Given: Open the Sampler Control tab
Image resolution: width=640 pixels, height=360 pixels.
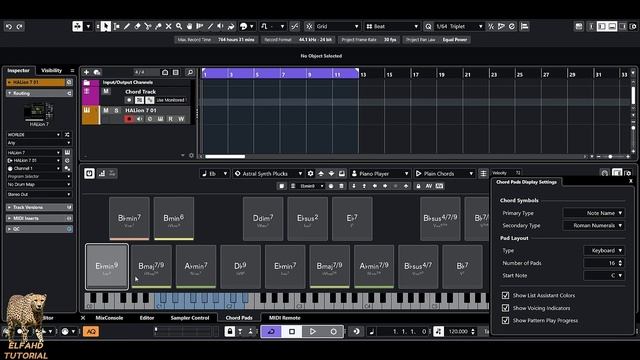Looking at the screenshot, I should [190, 318].
